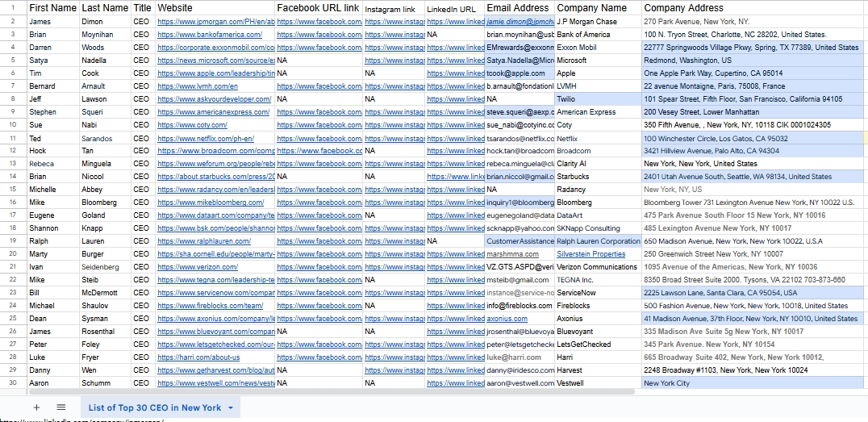Open the harri.com/about-us link
868x422 pixels.
pos(198,357)
